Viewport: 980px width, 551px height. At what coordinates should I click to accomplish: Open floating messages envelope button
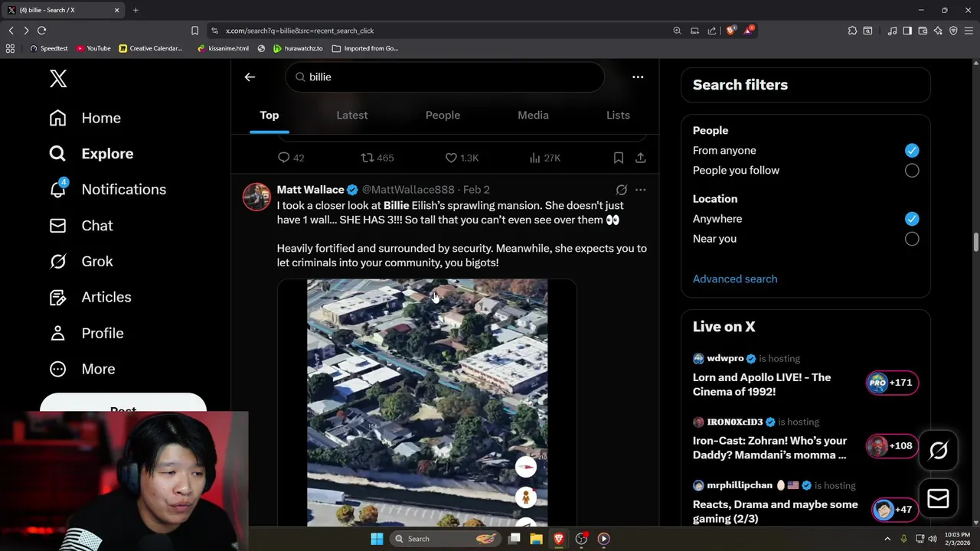click(x=938, y=499)
